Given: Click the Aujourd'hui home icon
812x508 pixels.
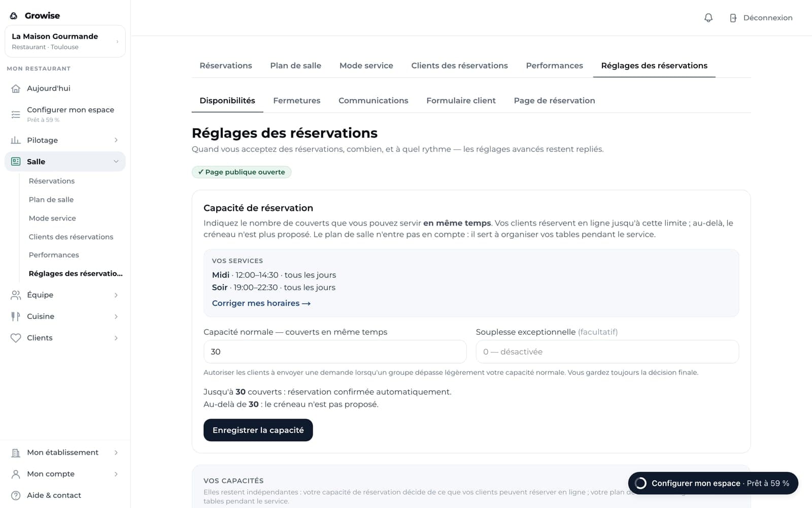Looking at the screenshot, I should [16, 88].
